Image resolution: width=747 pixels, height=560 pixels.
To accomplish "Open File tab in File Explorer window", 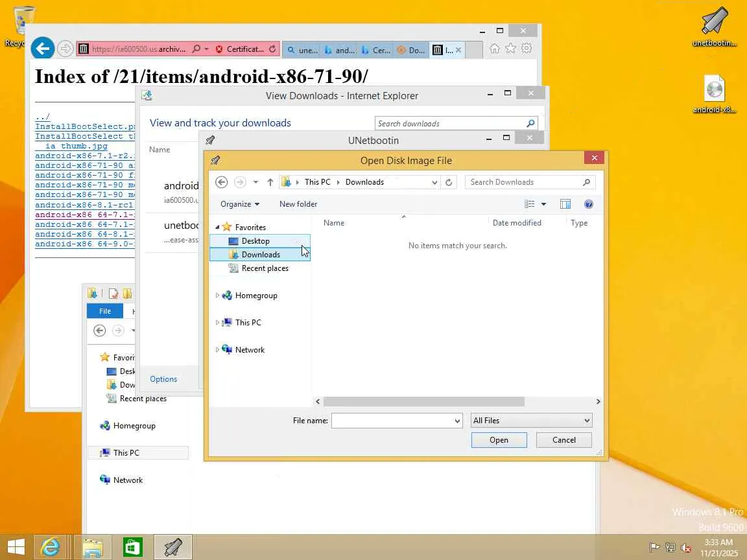I will 105,311.
